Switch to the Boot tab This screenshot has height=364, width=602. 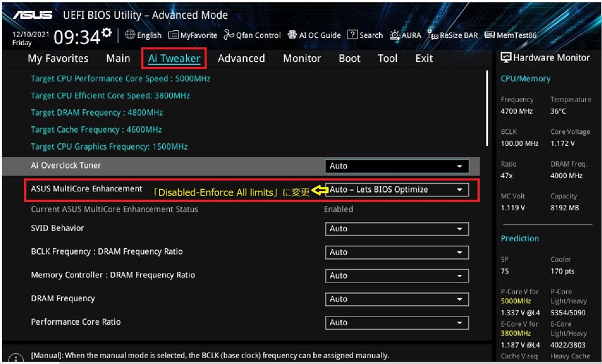point(350,58)
